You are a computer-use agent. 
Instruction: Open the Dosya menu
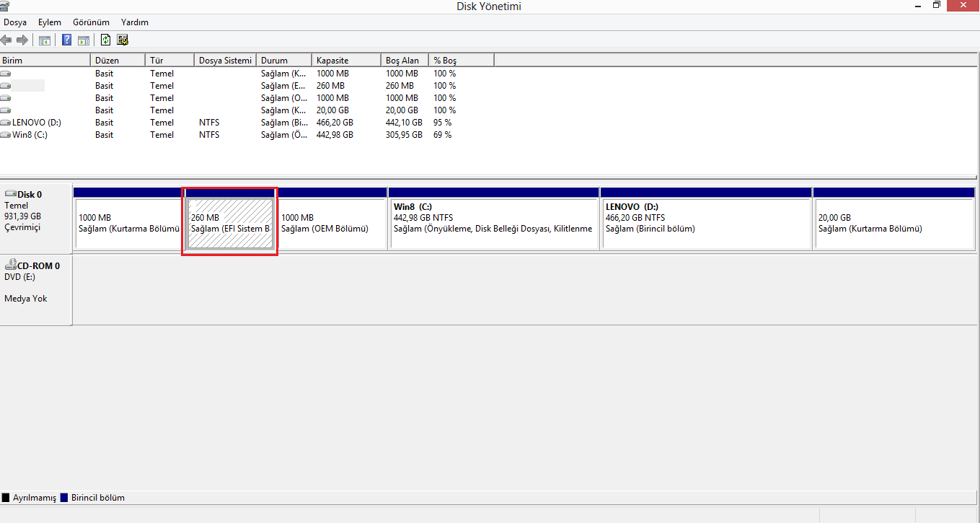[x=15, y=22]
